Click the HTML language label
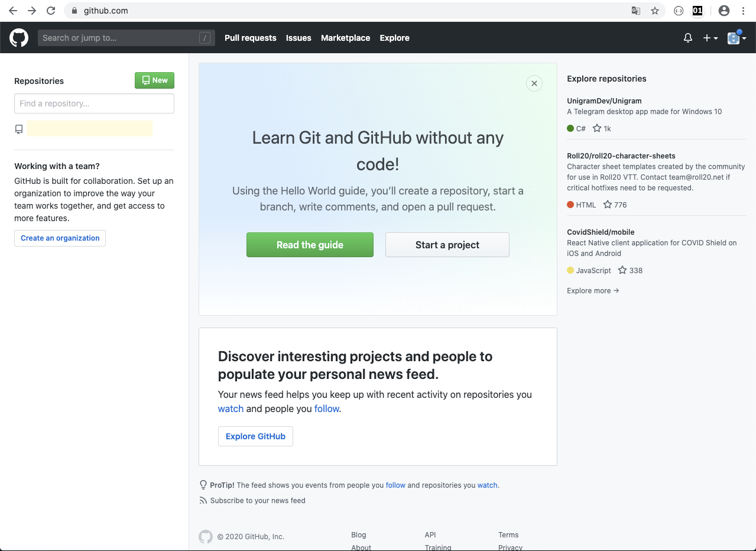 [586, 205]
